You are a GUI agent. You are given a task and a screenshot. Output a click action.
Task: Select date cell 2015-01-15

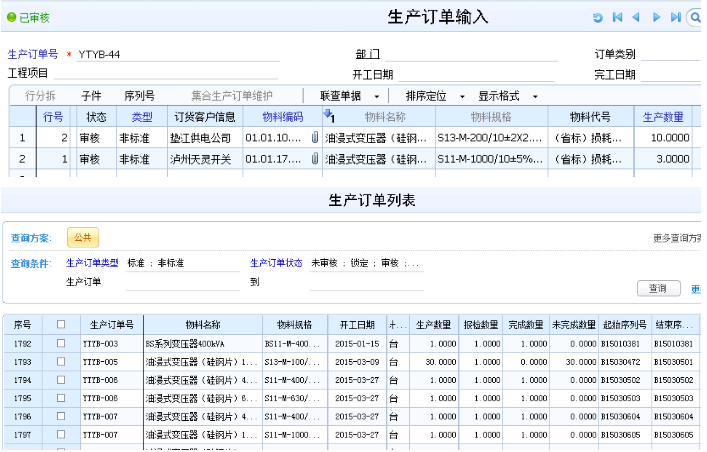tap(357, 344)
